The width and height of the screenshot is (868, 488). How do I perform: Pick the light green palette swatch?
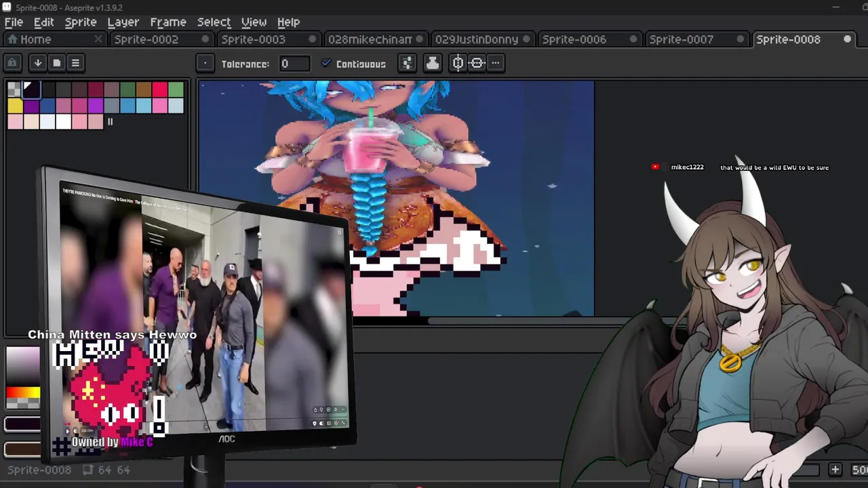(x=176, y=89)
